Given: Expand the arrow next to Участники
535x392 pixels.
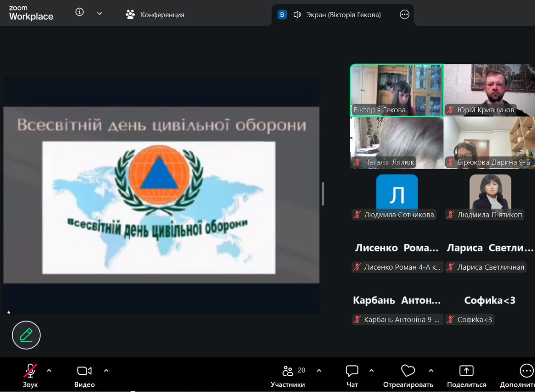Looking at the screenshot, I should [x=319, y=370].
